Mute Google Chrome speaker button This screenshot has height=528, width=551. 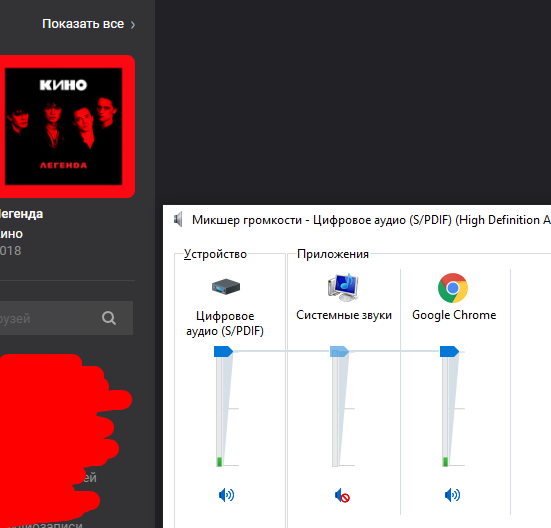point(452,495)
